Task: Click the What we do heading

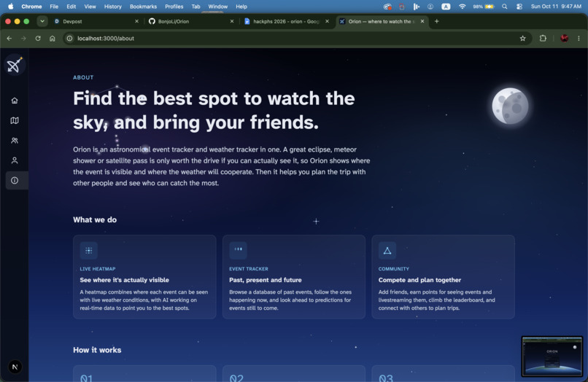Action: (x=95, y=219)
